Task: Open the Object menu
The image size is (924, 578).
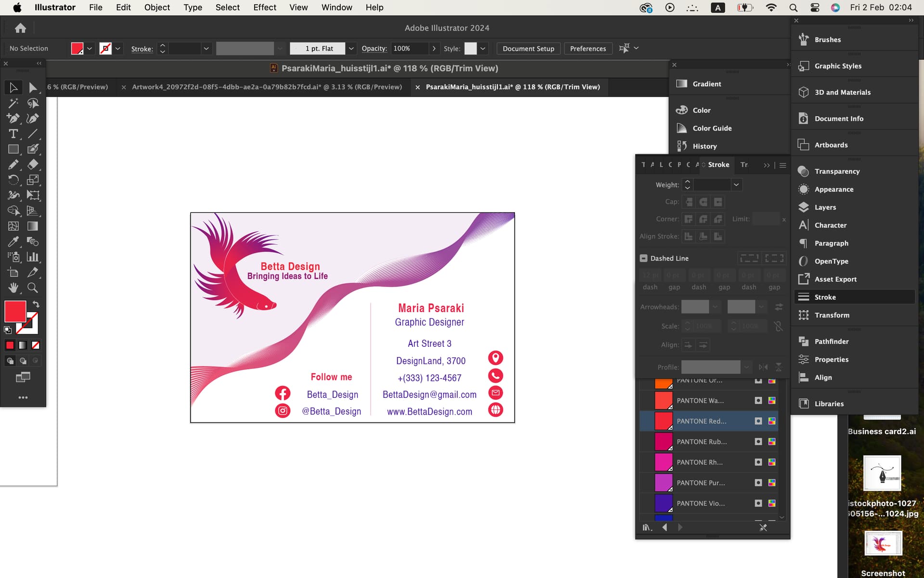Action: click(157, 7)
